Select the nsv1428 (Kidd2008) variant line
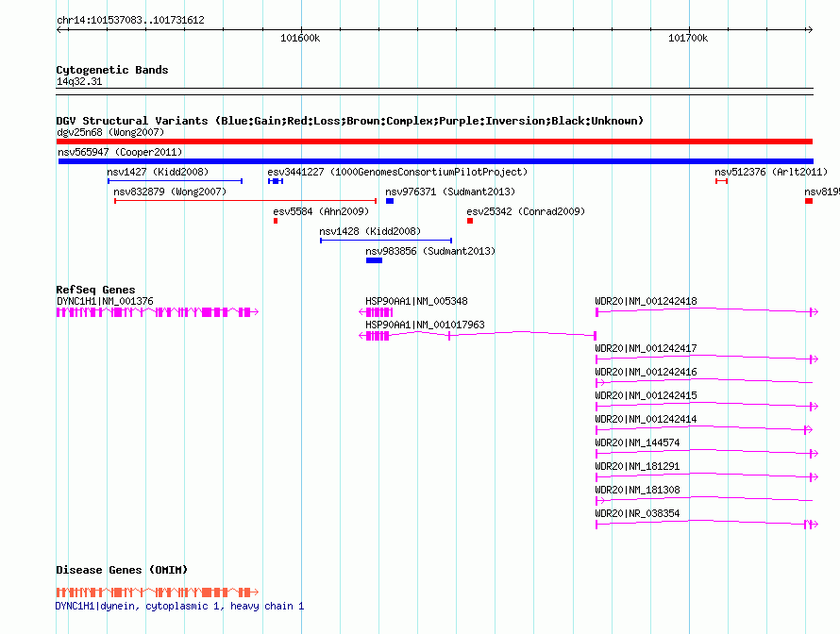The height and width of the screenshot is (634, 840). (386, 241)
